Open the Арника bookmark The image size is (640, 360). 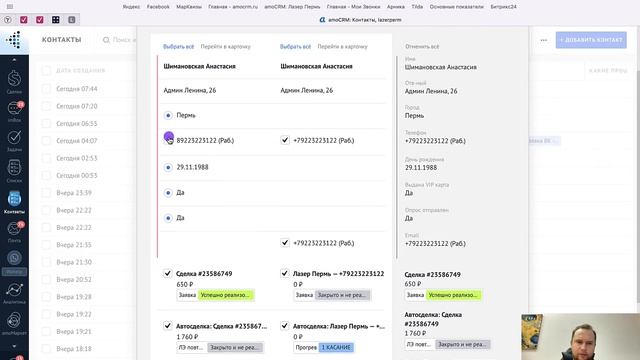coord(396,7)
